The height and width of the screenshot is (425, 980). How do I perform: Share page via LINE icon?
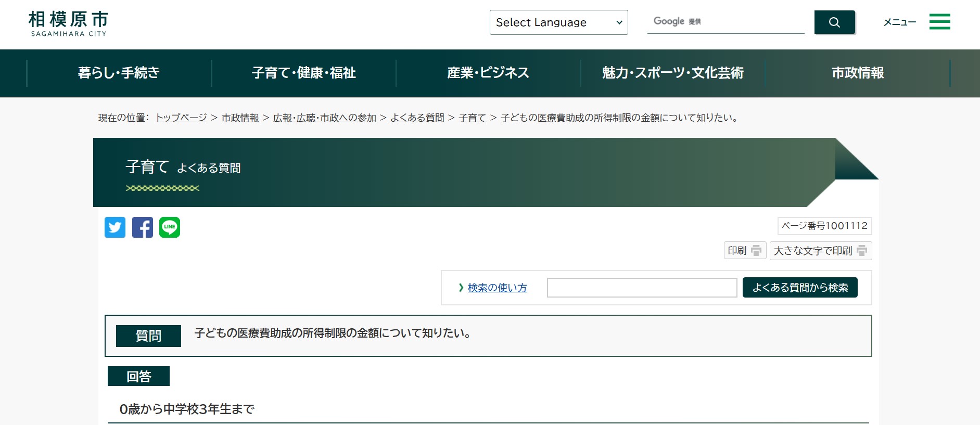click(x=170, y=227)
